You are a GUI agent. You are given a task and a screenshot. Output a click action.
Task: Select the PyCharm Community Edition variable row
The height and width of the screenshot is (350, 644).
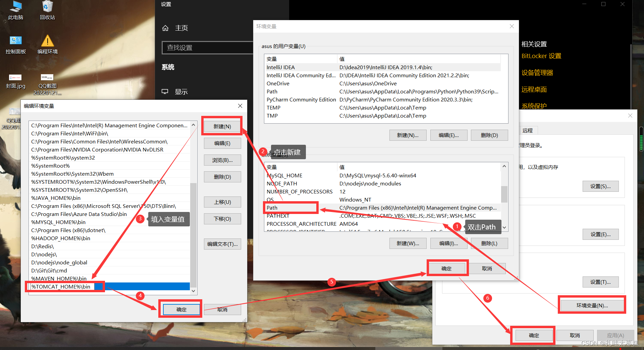382,99
